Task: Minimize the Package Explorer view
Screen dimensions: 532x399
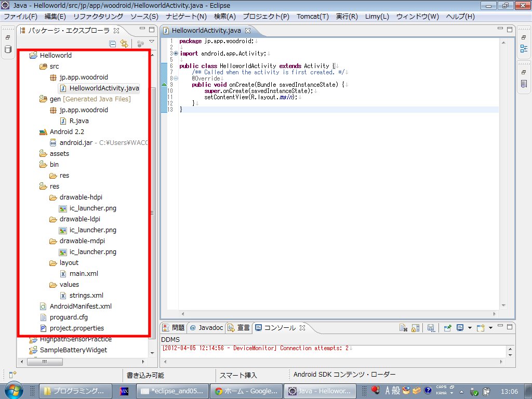Action: pos(142,29)
